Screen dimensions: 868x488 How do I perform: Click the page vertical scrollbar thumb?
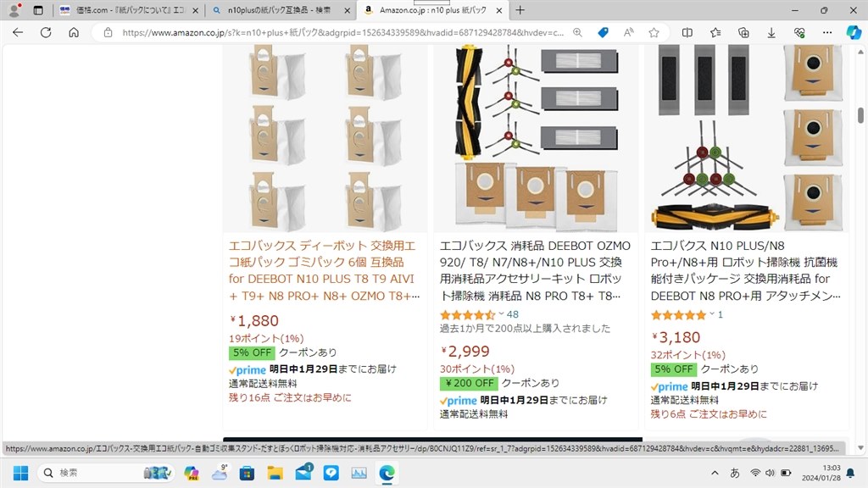click(860, 115)
